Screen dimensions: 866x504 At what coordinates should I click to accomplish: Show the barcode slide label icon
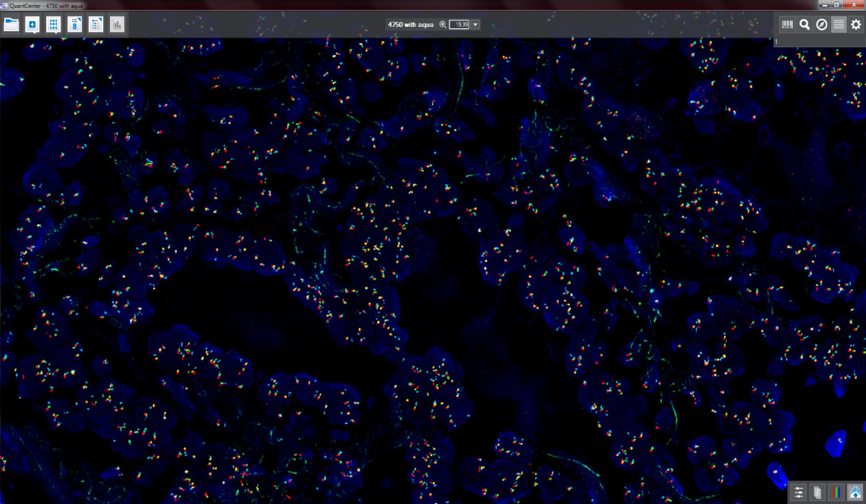(x=787, y=25)
